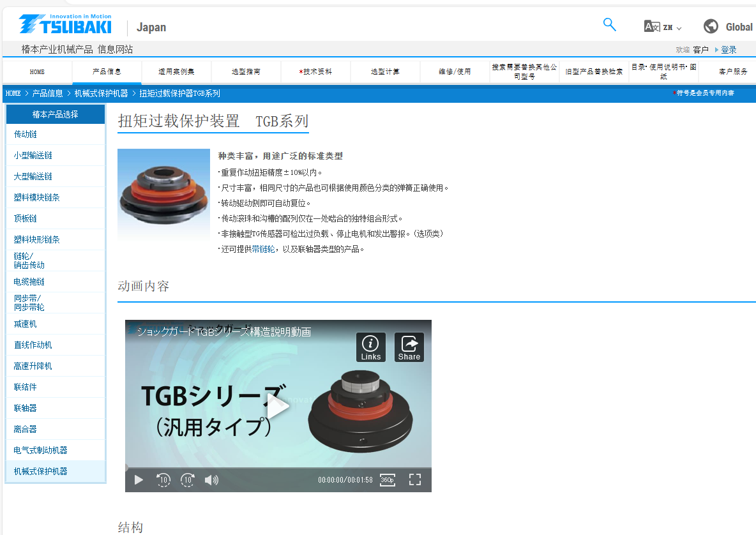Skip forward 10 seconds in the video
Viewport: 756px width, 535px height.
(x=188, y=480)
